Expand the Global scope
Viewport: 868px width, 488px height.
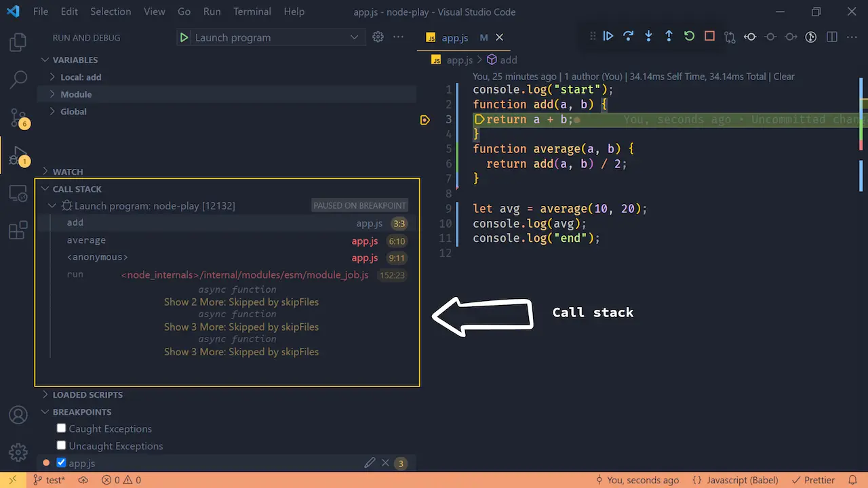pyautogui.click(x=73, y=112)
